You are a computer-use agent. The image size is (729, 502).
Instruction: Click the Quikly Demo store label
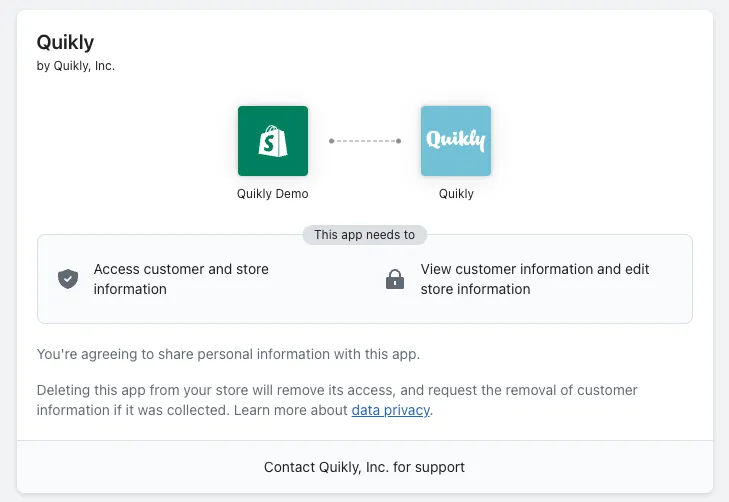[x=272, y=194]
